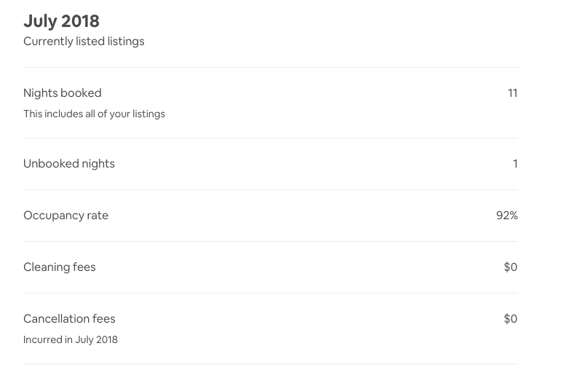Screen dimensions: 588x378
Task: Click the 92% occupancy value
Action: click(x=507, y=216)
